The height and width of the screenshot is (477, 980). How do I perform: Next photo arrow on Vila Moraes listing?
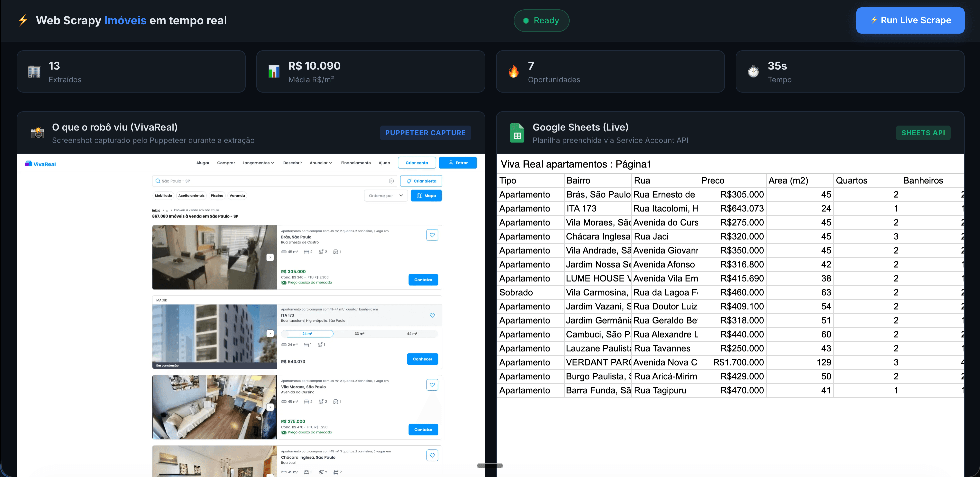(x=270, y=407)
